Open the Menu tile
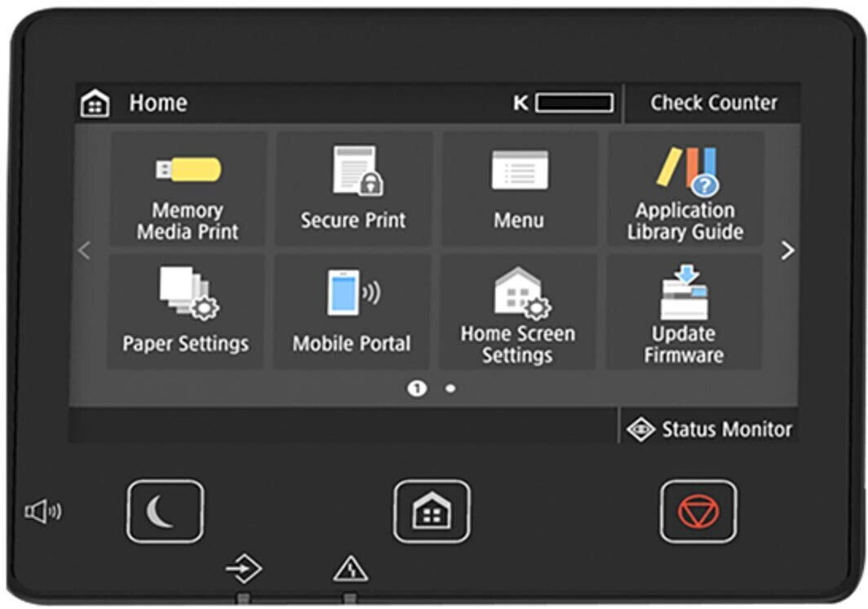Viewport: 868px width, 609px height. 519,189
